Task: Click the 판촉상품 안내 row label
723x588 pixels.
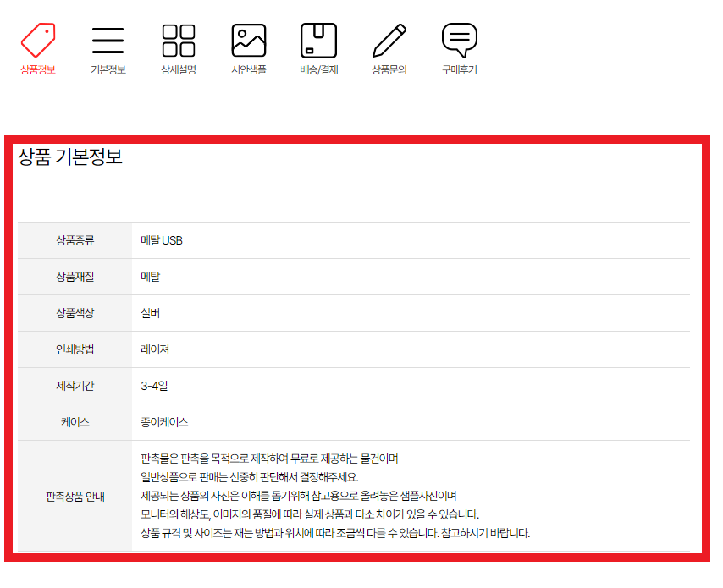Action: (x=75, y=497)
